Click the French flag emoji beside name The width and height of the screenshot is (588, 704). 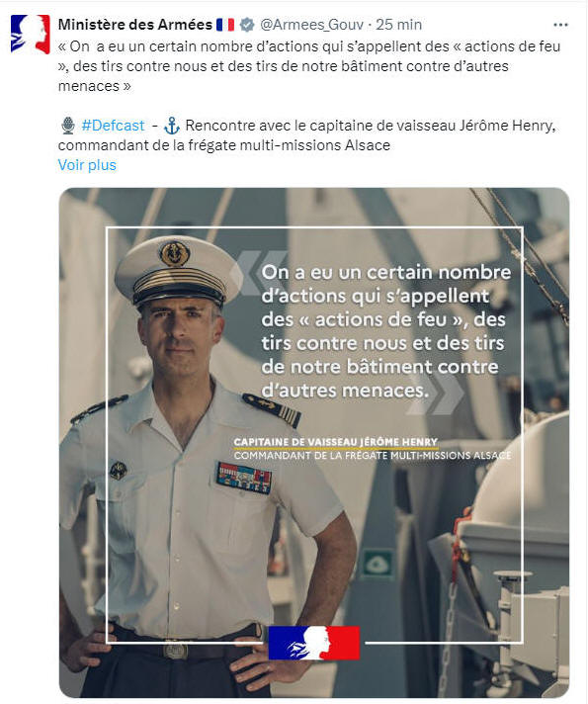click(225, 25)
